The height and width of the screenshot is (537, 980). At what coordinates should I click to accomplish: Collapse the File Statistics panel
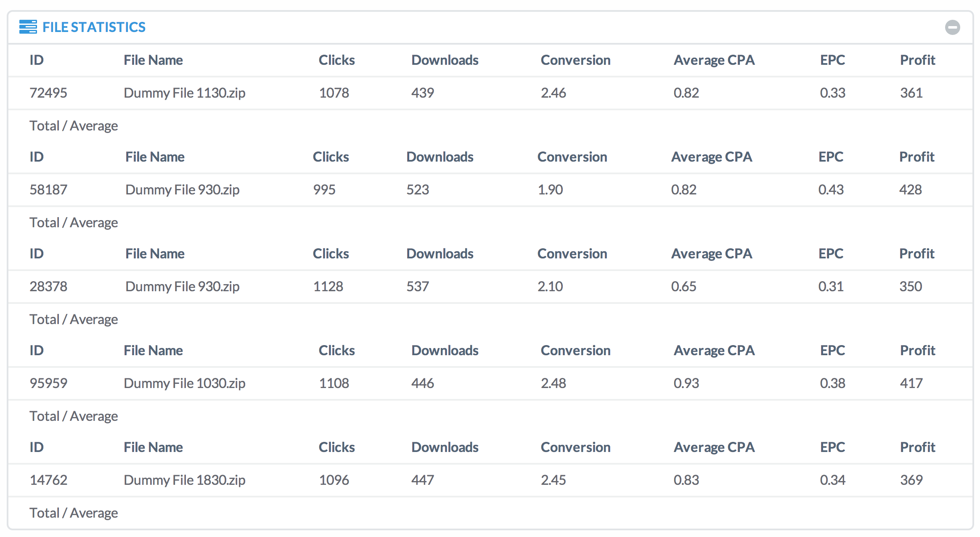952,27
